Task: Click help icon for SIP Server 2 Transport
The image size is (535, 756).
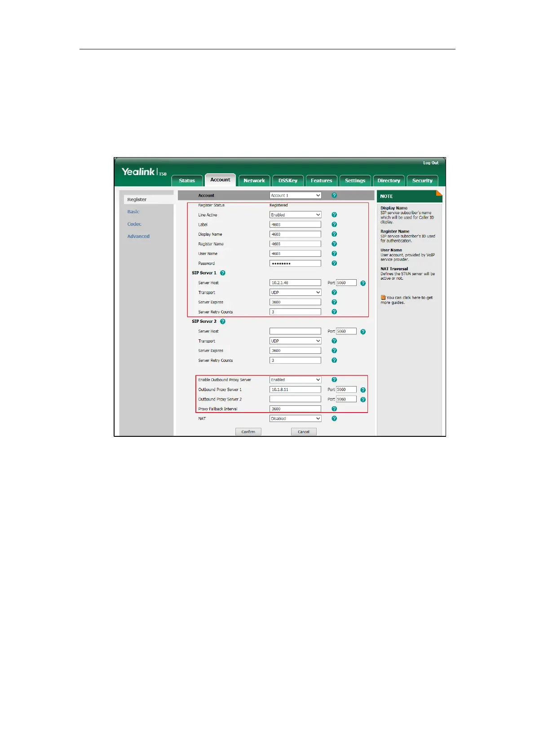Action: click(x=334, y=341)
